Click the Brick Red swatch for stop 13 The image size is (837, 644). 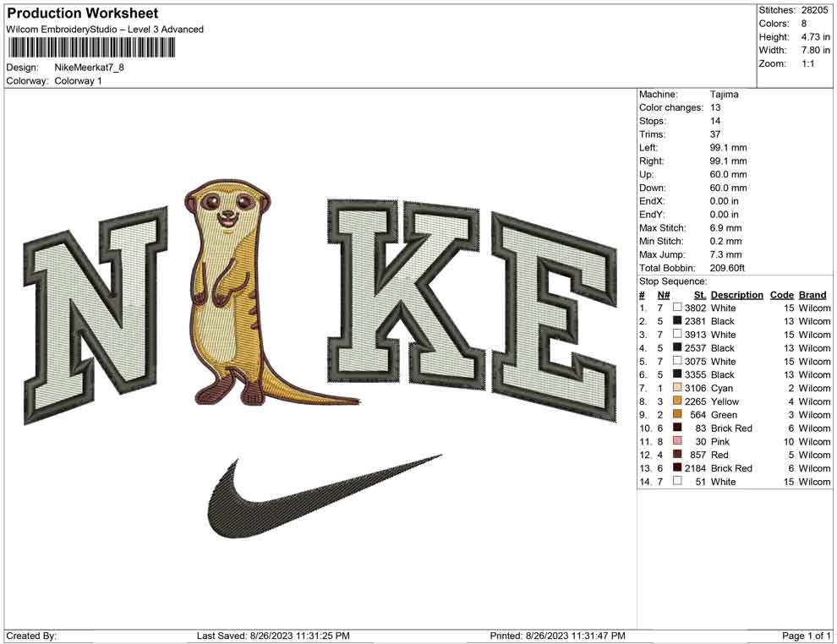677,467
